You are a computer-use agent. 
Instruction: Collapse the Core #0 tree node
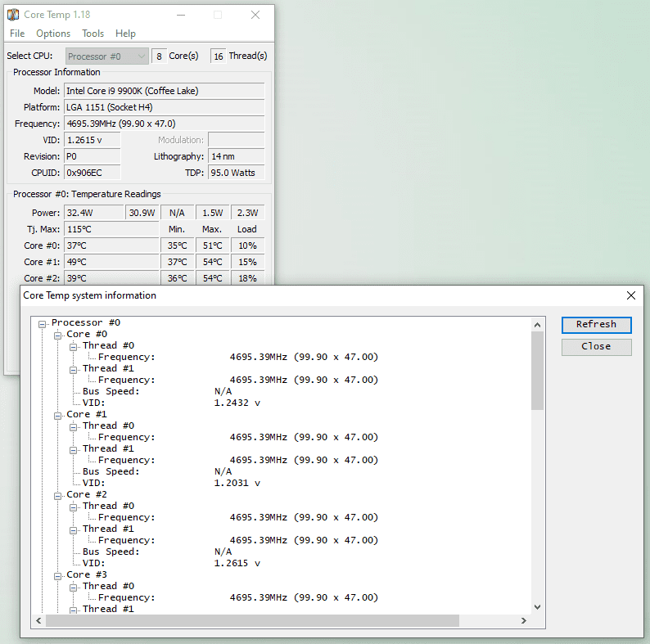tap(58, 336)
